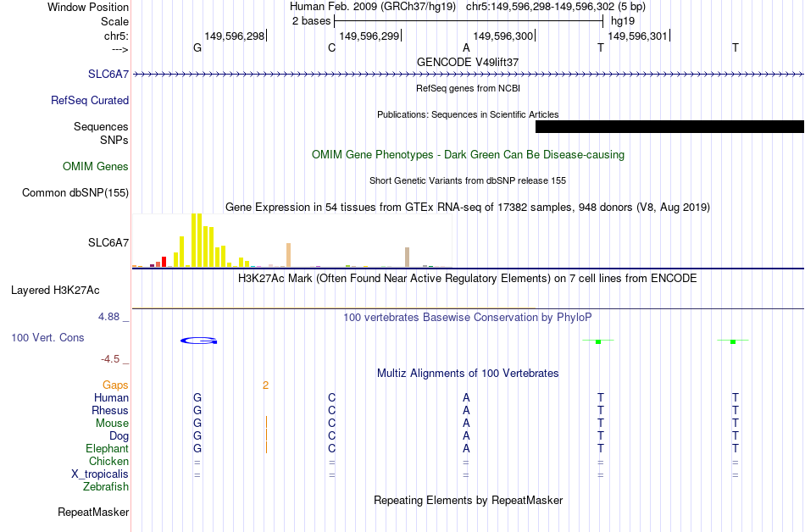Click the 149,596,298 ruler position
This screenshot has height=532, width=805.
coord(235,36)
